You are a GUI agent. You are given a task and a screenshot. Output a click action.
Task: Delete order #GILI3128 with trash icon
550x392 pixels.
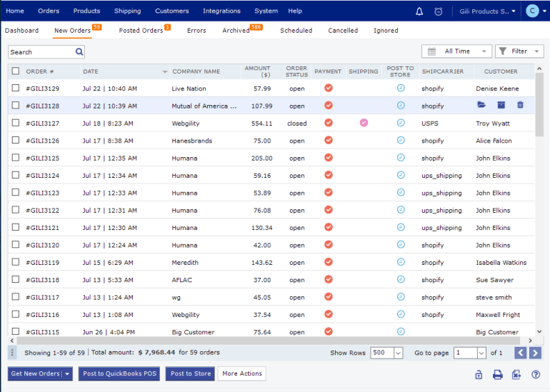pyautogui.click(x=520, y=105)
